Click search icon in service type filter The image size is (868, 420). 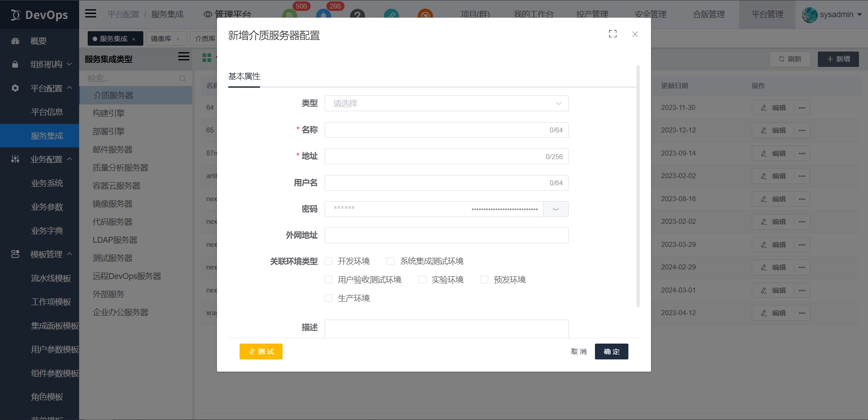coord(182,79)
